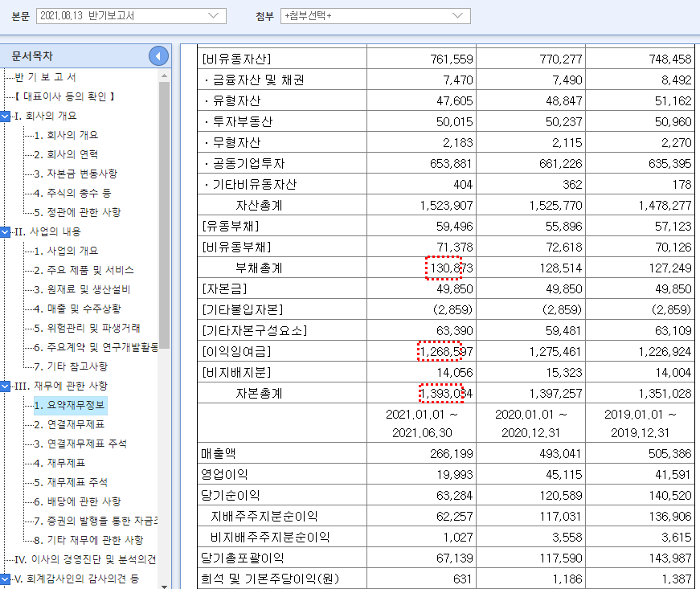This screenshot has height=589, width=700.
Task: Open IV. 이사의 경영진단 및 분석의견
Action: pyautogui.click(x=86, y=560)
